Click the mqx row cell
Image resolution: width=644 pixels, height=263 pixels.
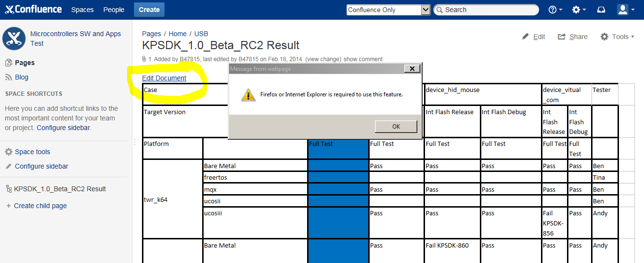256,189
